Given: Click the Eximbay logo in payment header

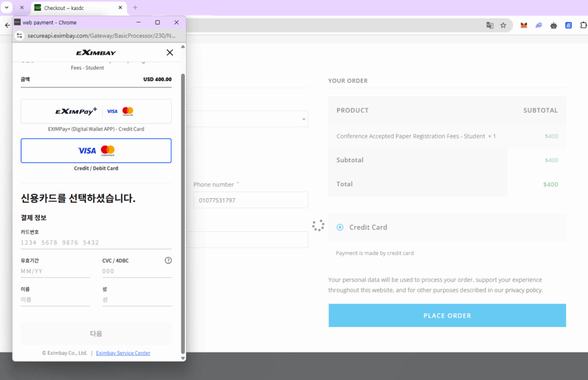Looking at the screenshot, I should pos(96,52).
